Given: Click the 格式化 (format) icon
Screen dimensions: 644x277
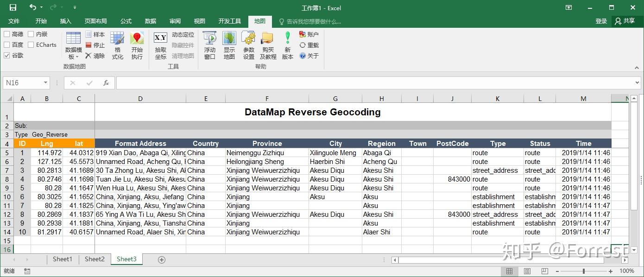Looking at the screenshot, I should click(x=118, y=44).
